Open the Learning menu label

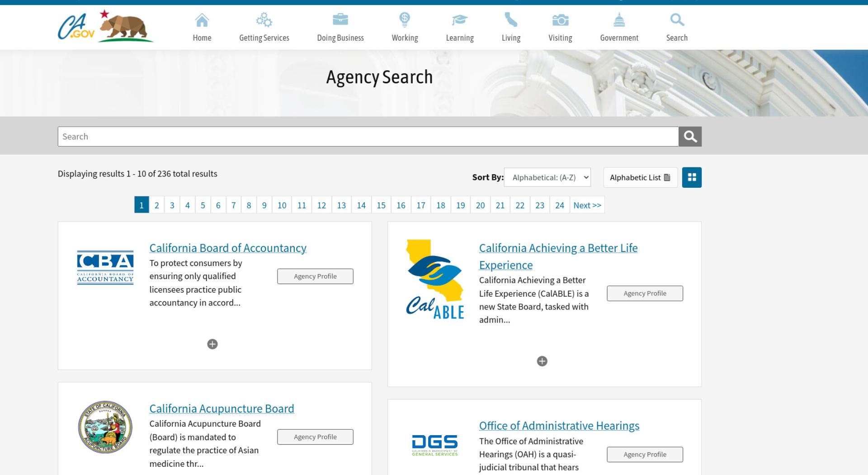click(x=460, y=38)
